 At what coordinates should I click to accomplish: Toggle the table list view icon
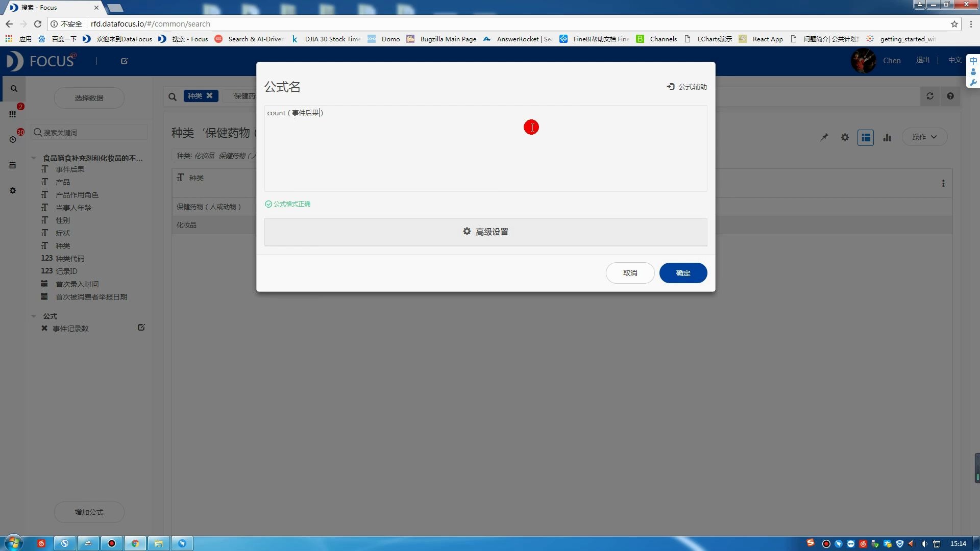point(866,137)
